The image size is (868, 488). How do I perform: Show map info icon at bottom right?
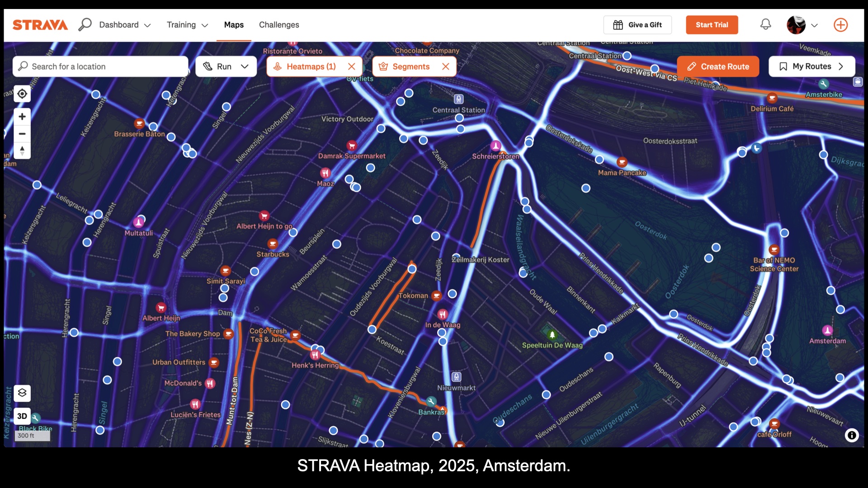pos(852,435)
